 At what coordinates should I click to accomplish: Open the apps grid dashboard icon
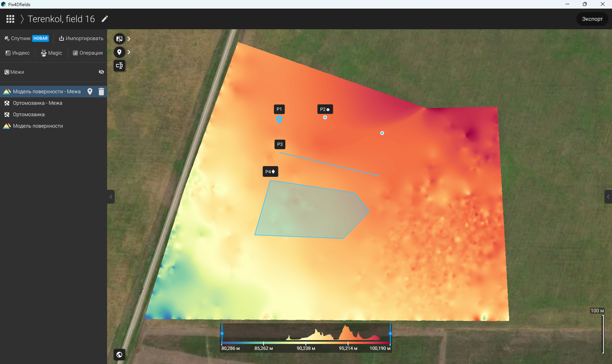10,19
